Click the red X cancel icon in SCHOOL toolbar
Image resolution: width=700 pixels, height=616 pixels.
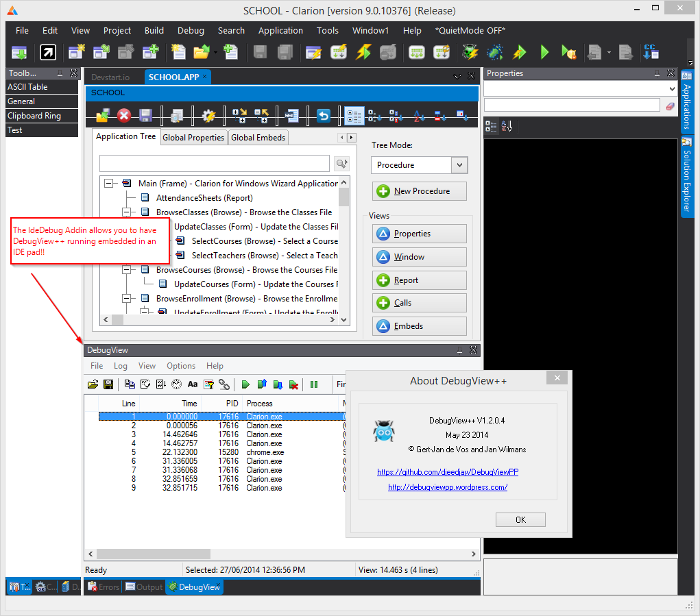124,116
